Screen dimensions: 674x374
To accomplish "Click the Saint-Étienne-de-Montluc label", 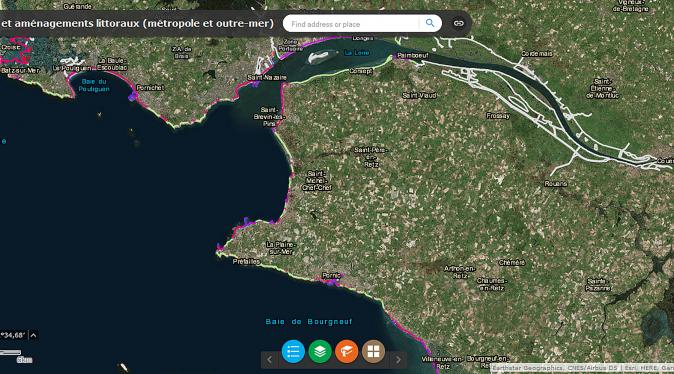I will 602,88.
